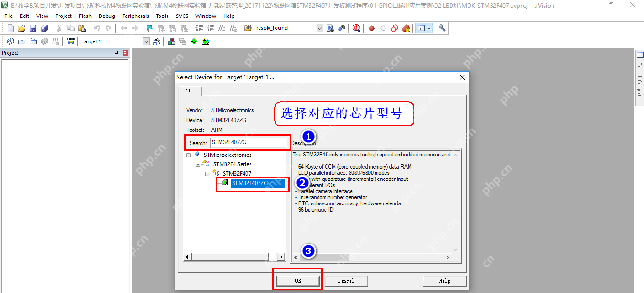Click the device Search input field
The width and height of the screenshot is (644, 293).
(x=248, y=142)
